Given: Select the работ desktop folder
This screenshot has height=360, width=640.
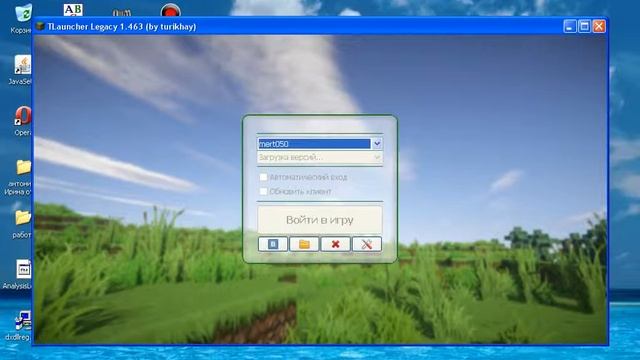Looking at the screenshot, I should click(22, 224).
